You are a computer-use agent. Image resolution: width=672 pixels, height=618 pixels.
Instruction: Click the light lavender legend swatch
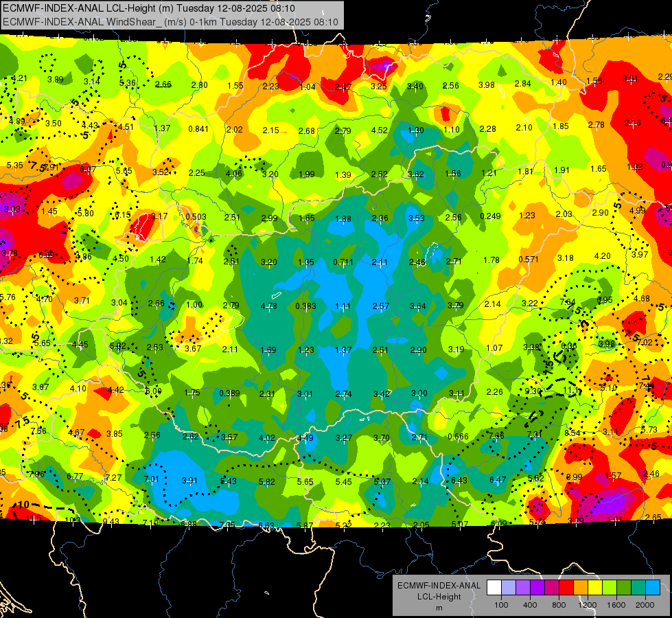coord(509,587)
